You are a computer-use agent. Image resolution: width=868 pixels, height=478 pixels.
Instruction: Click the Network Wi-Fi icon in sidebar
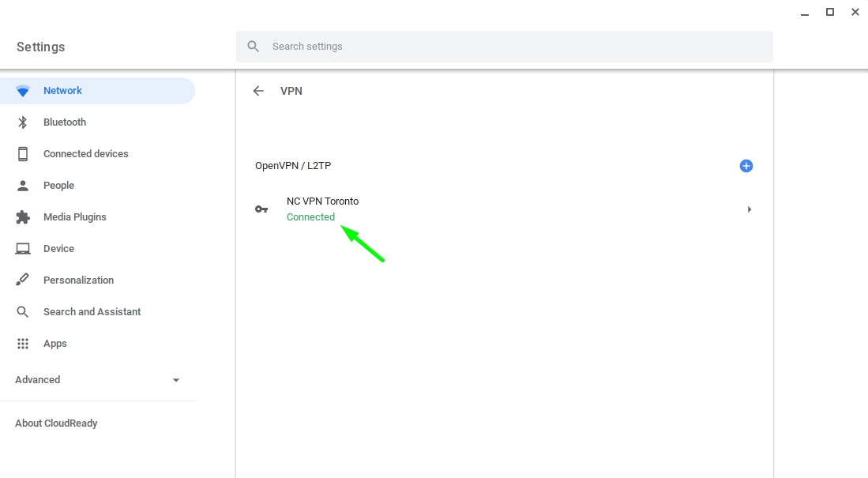(23, 91)
